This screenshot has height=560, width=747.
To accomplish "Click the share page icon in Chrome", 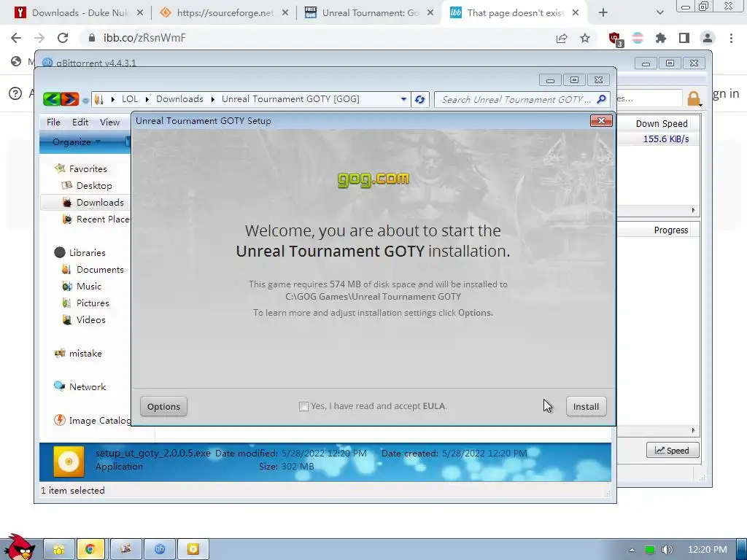I will click(x=562, y=38).
